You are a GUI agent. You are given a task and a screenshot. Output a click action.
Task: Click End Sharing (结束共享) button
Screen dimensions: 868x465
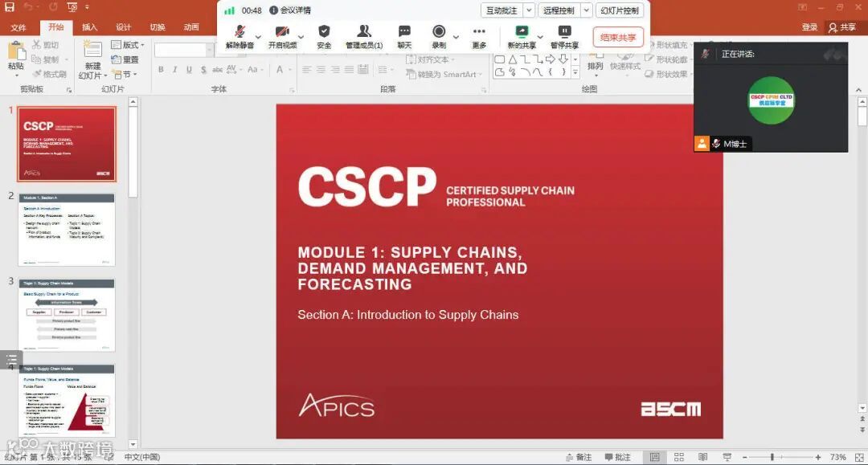(618, 38)
